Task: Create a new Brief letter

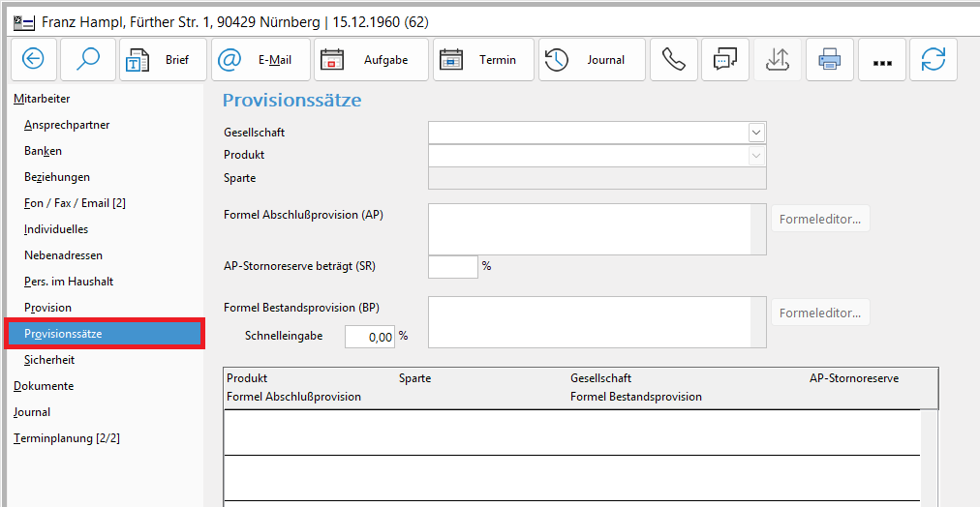Action: [x=163, y=60]
